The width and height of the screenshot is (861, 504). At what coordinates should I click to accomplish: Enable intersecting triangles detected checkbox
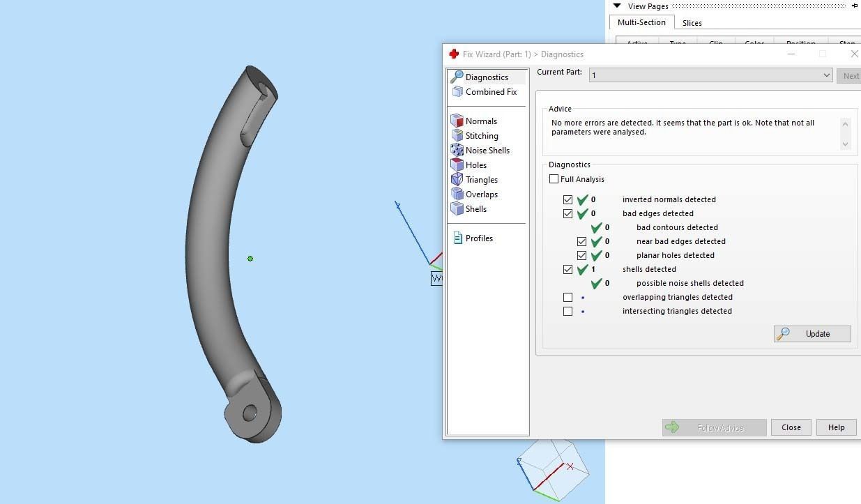pyautogui.click(x=567, y=311)
